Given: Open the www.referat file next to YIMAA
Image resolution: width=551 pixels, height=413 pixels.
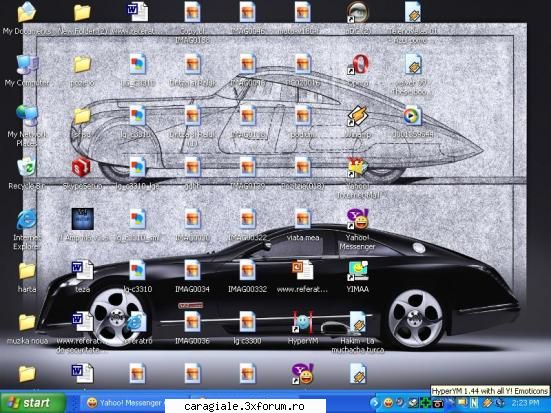Looking at the screenshot, I should click(302, 270).
